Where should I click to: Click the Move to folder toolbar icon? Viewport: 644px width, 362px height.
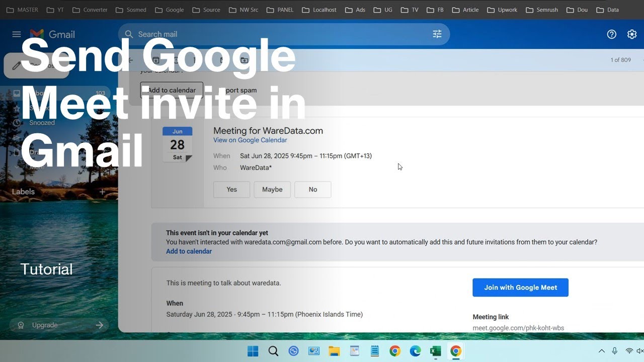pos(244,60)
